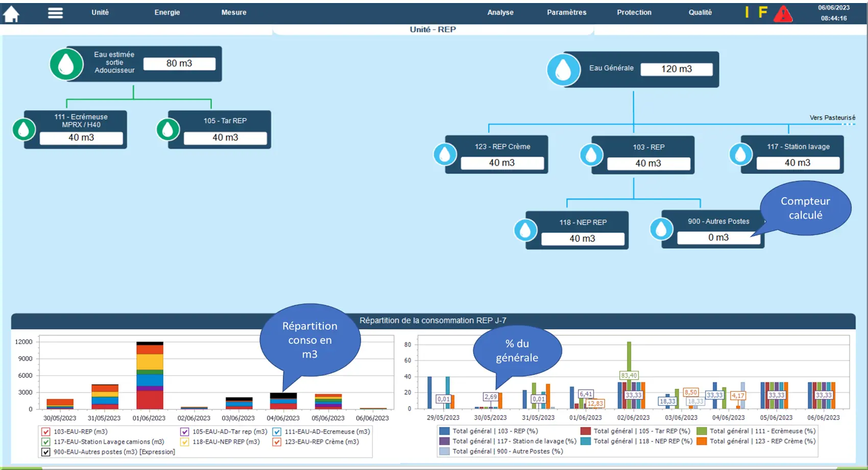This screenshot has height=470, width=868.
Task: Click the 6,41 data label in percent chart
Action: click(x=586, y=394)
